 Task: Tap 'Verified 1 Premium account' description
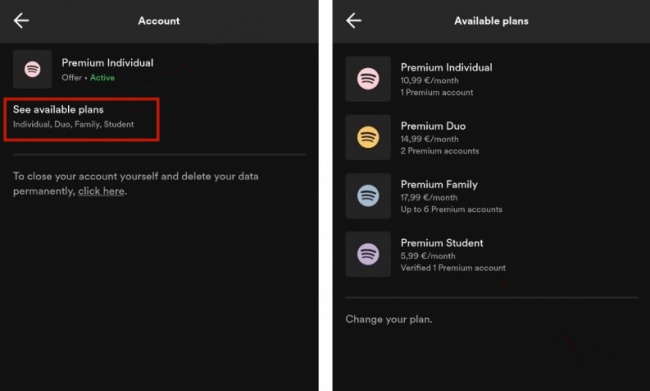(x=453, y=268)
